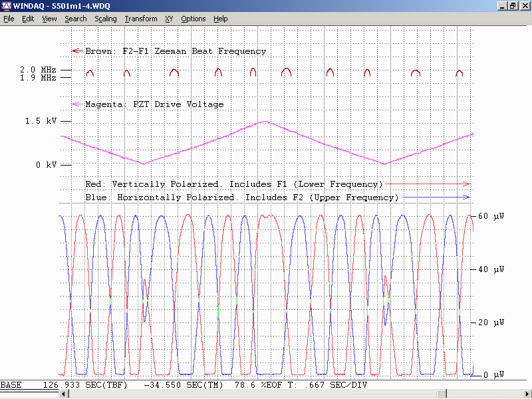
Task: Click the BASE label in status bar
Action: click(x=11, y=385)
